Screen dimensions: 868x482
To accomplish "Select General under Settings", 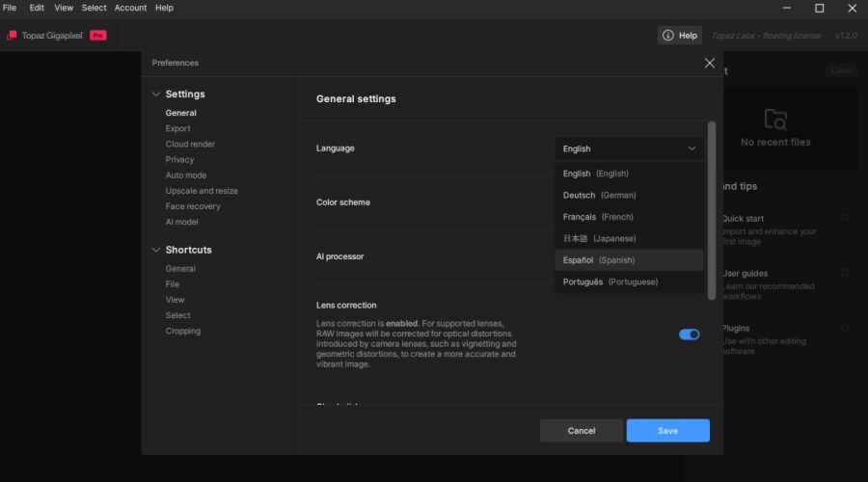I will coord(181,113).
